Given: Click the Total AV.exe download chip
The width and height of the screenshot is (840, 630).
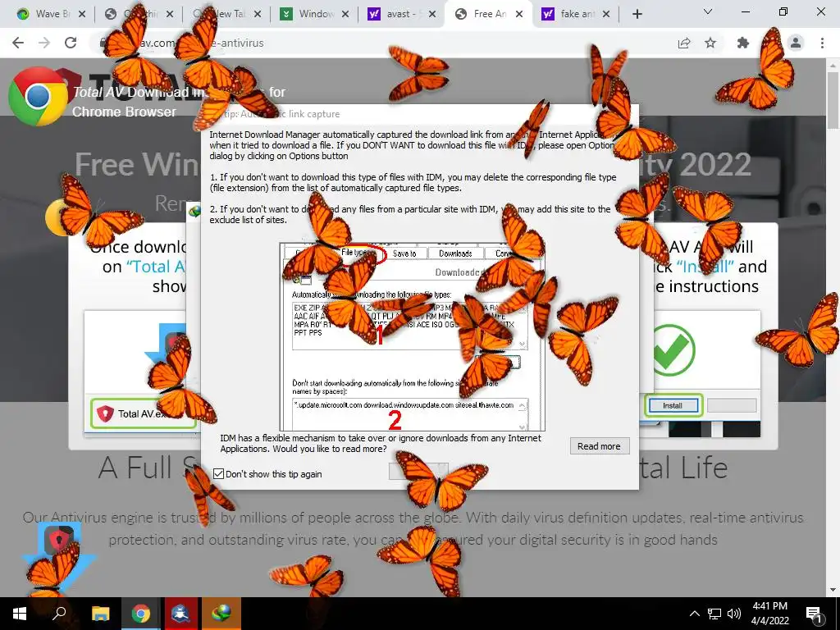Looking at the screenshot, I should 143,413.
